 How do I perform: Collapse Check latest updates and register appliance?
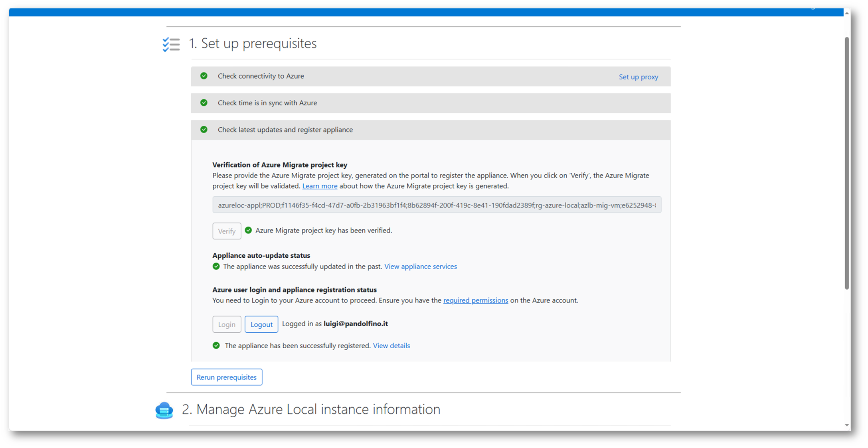tap(285, 130)
